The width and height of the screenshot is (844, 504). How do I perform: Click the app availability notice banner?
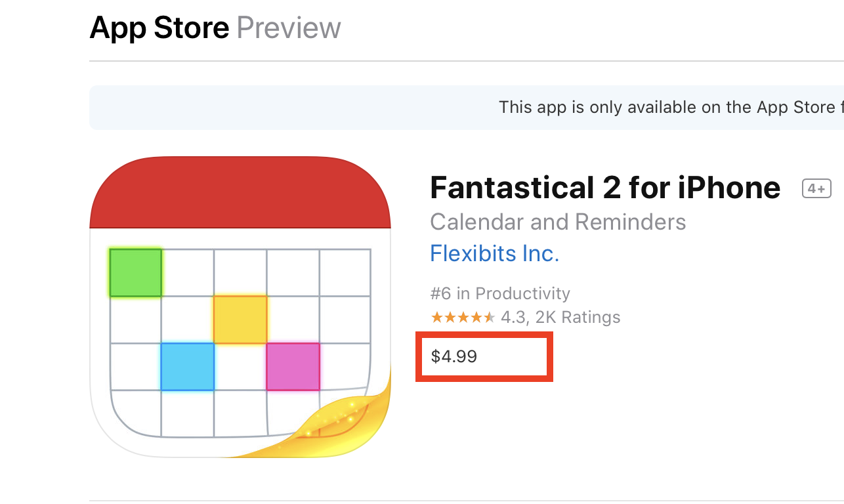[x=467, y=107]
